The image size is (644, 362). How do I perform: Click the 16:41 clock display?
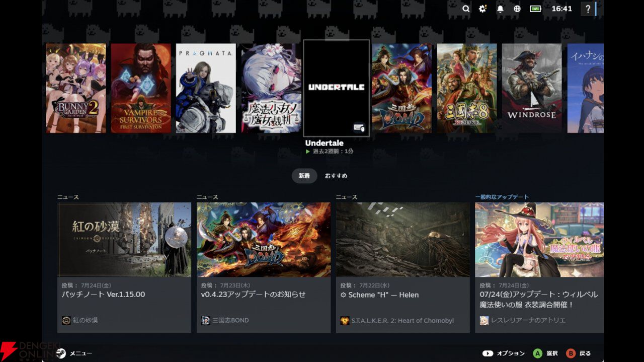(561, 9)
